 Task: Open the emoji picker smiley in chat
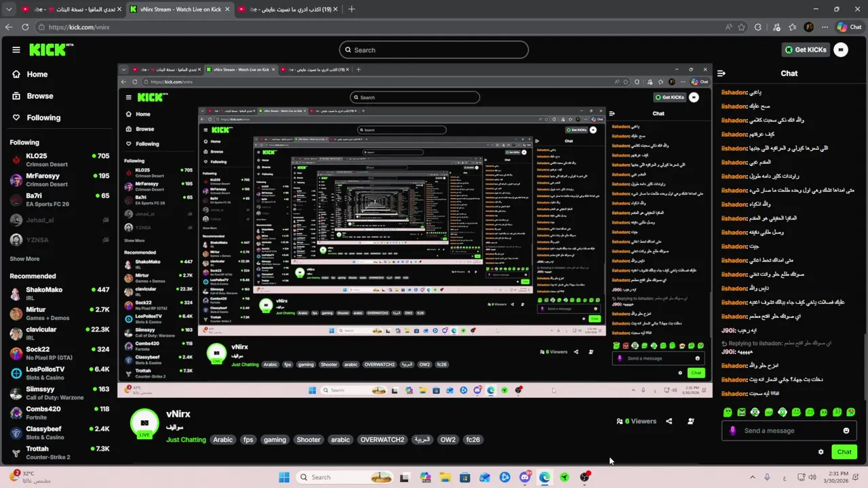[x=846, y=431]
